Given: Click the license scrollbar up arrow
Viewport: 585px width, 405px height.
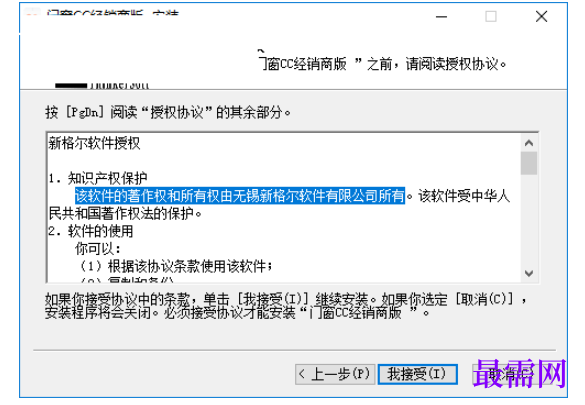Looking at the screenshot, I should [x=529, y=143].
